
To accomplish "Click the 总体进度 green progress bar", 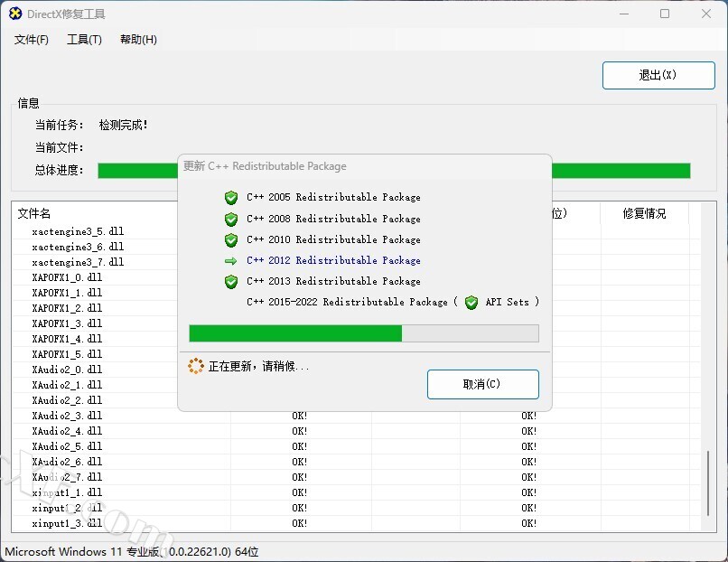I will (x=394, y=171).
